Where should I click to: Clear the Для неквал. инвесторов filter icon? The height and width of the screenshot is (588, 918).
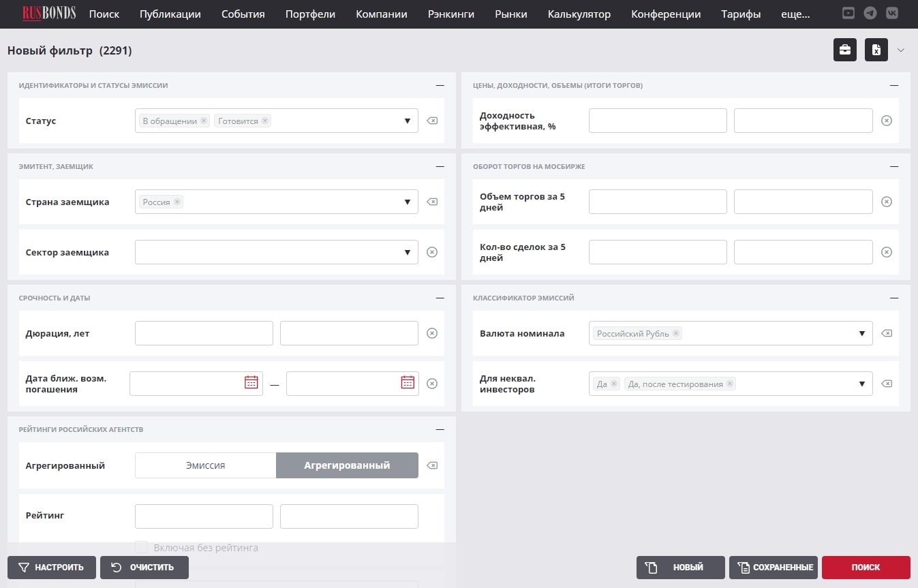coord(887,384)
